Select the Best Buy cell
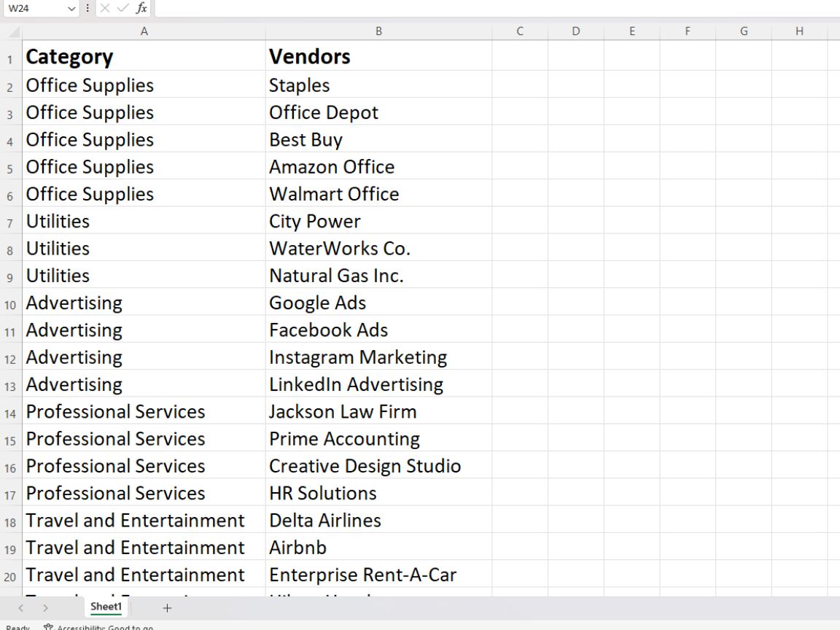Viewport: 840px width, 630px height. pos(378,140)
